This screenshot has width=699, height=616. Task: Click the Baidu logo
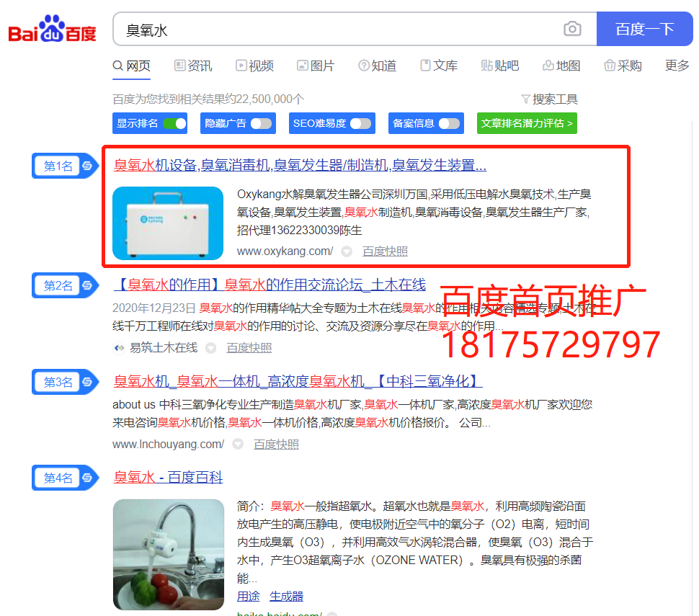coord(52,29)
